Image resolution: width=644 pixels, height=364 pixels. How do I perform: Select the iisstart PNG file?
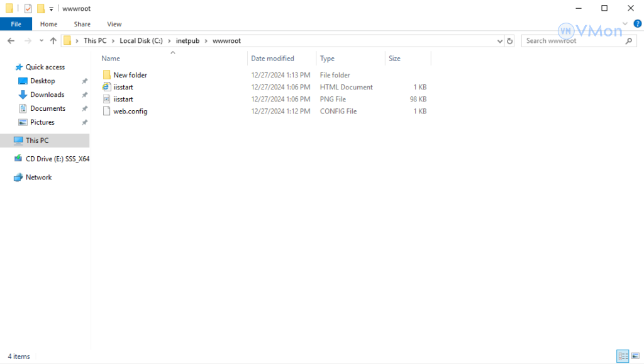pyautogui.click(x=123, y=99)
